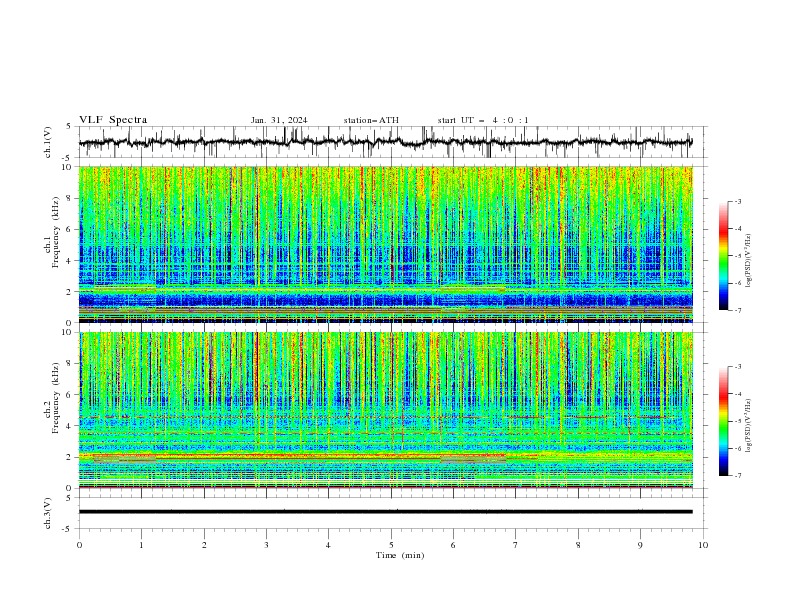The width and height of the screenshot is (792, 612).
Task: Click the "-7" tick on lower colorbar
Action: tap(738, 476)
